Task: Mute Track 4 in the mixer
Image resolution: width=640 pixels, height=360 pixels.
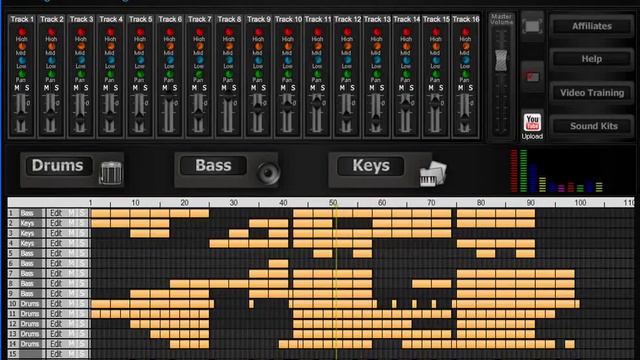Action: pyautogui.click(x=105, y=88)
